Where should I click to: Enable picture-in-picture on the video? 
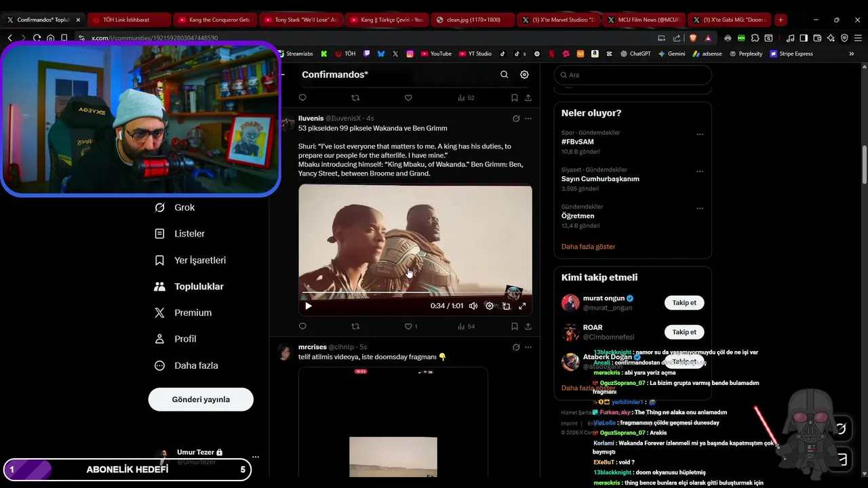click(x=506, y=306)
